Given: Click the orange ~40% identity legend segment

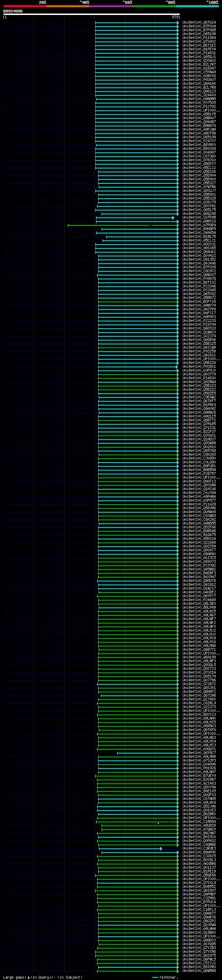Looking at the screenshot, I should (x=68, y=6).
